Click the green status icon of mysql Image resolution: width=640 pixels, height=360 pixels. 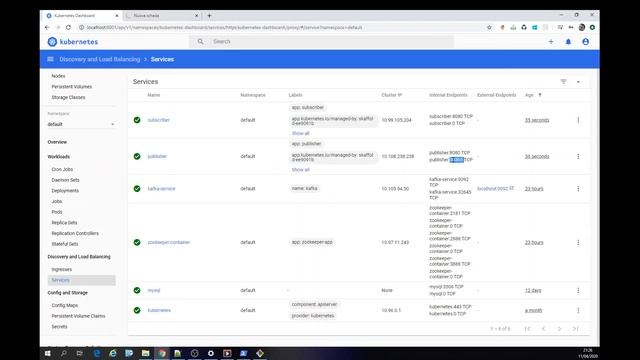[x=137, y=290]
